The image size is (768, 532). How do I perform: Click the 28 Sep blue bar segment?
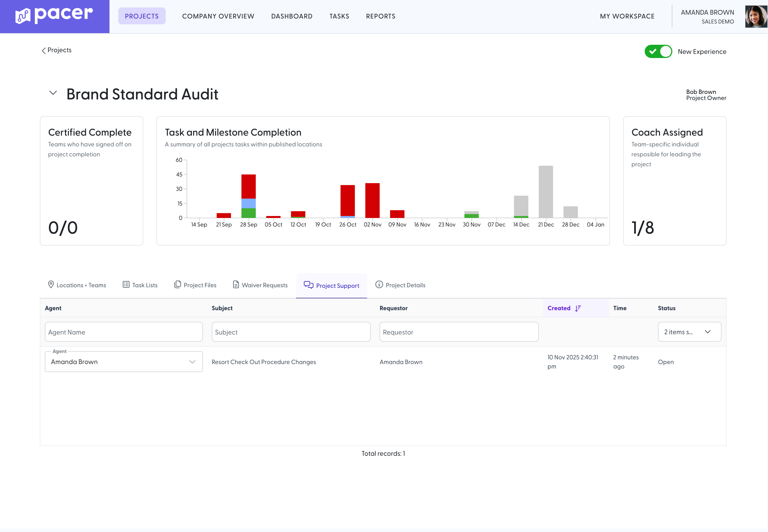coord(249,203)
